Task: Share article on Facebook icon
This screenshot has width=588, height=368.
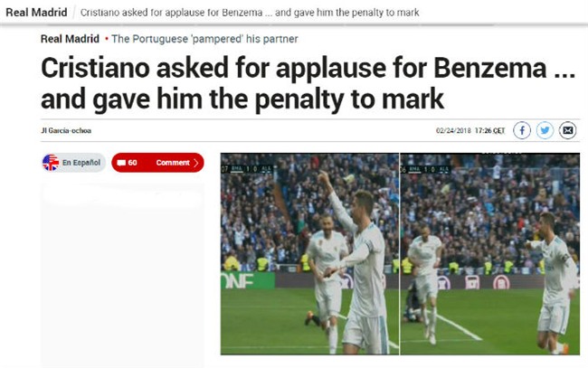Action: coord(522,130)
